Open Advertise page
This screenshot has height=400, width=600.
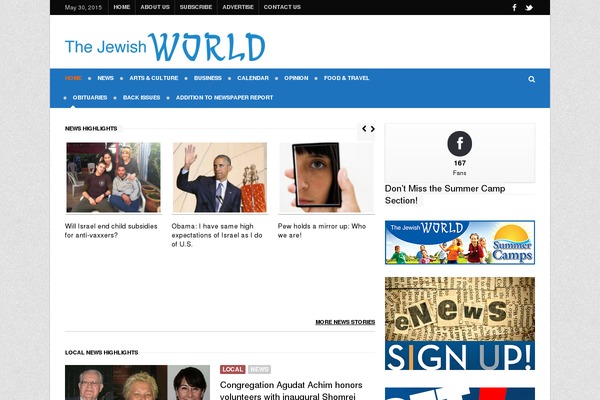point(238,7)
